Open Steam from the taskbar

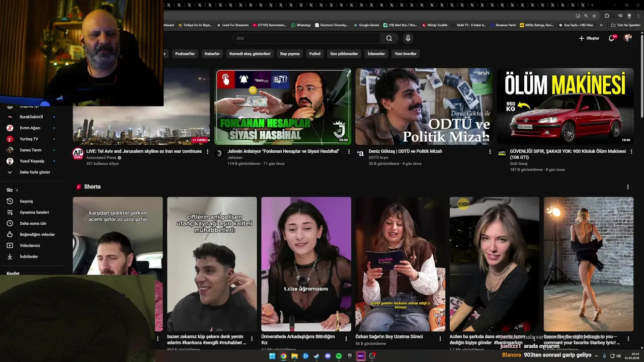pyautogui.click(x=316, y=356)
